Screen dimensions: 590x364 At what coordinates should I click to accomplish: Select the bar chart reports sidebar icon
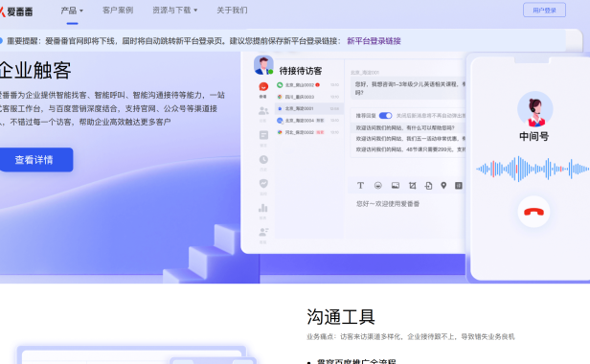(x=263, y=208)
